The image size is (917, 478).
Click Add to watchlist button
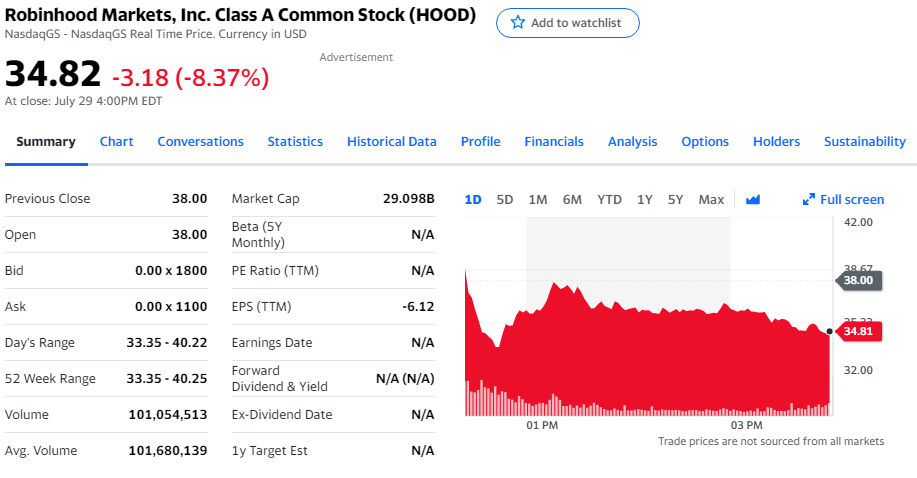(x=567, y=23)
